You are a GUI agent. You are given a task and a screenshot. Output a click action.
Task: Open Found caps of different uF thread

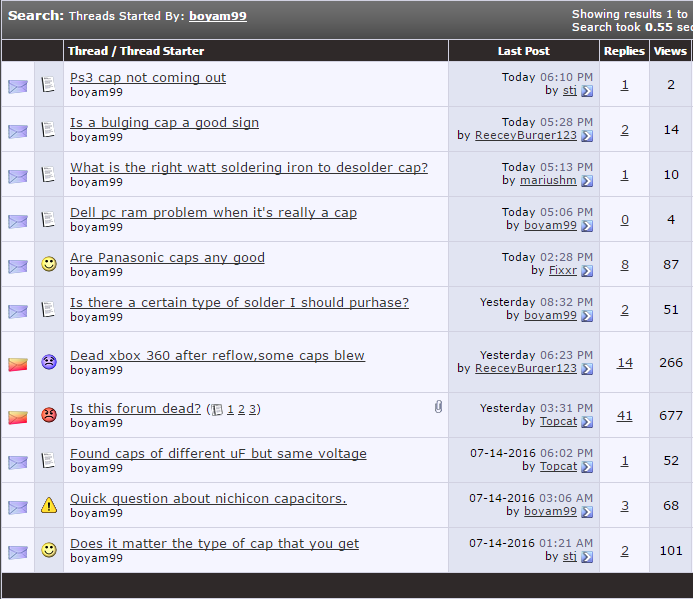(x=218, y=454)
